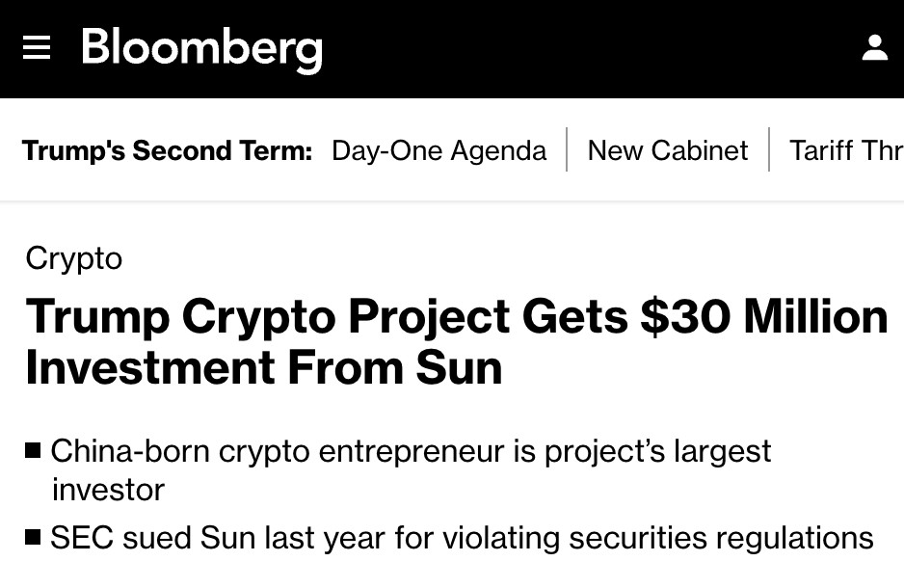Screen dimensions: 904x588
Task: Click "securities regulations" in second bullet
Action: (721, 538)
